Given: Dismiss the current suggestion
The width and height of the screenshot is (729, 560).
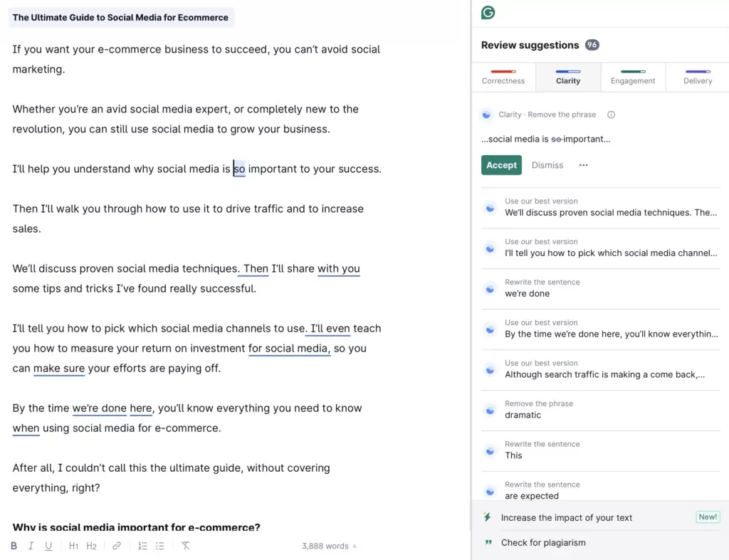Looking at the screenshot, I should 547,165.
